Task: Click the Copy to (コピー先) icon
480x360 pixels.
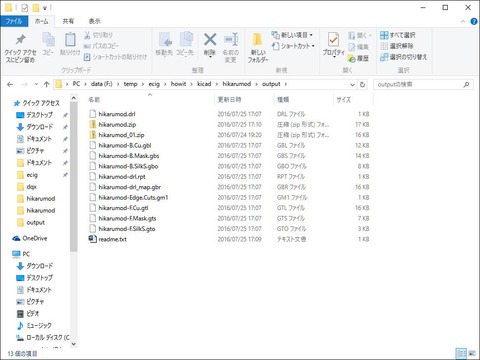Action: click(x=185, y=40)
